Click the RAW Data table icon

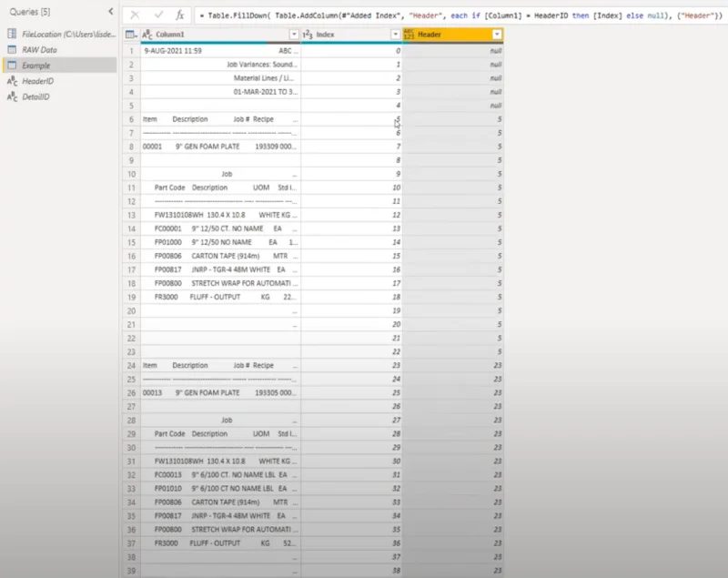click(12, 50)
